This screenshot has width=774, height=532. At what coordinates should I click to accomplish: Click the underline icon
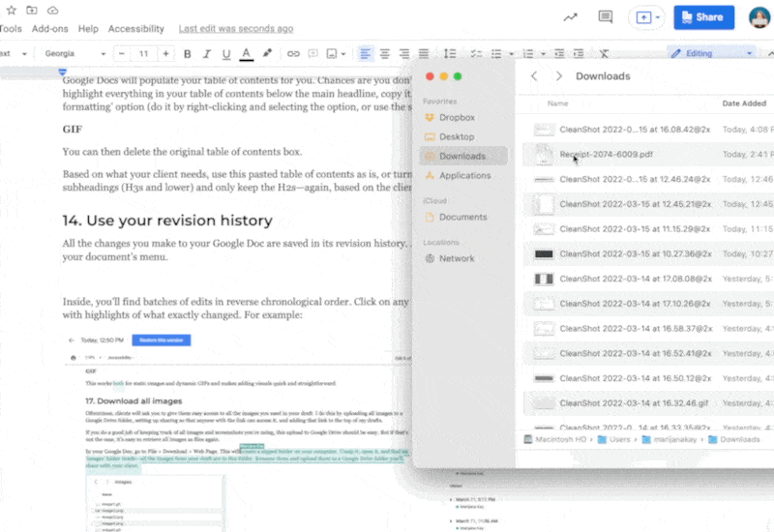coord(226,53)
